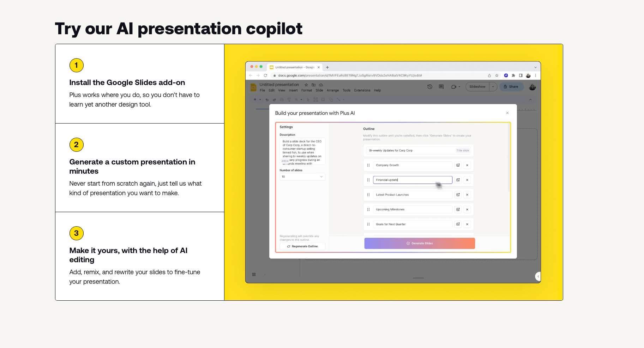
Task: Click the outline vertical scrollbar
Action: 508,157
